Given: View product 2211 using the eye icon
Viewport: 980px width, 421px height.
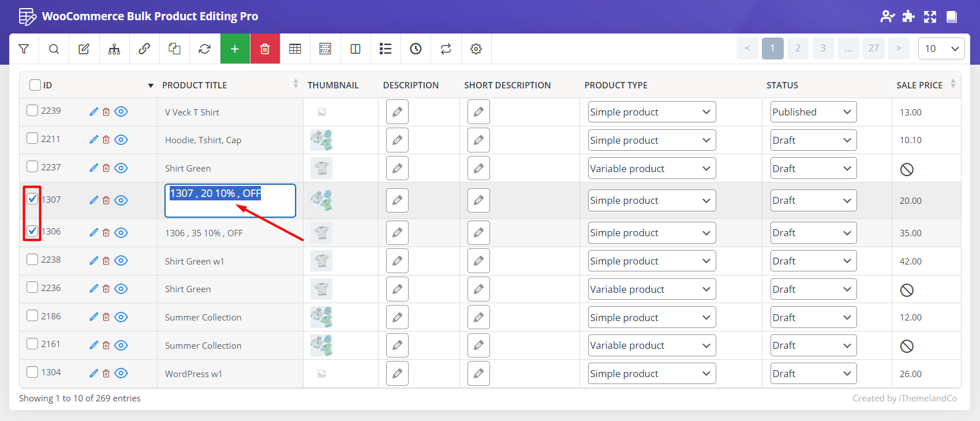Looking at the screenshot, I should tap(121, 140).
